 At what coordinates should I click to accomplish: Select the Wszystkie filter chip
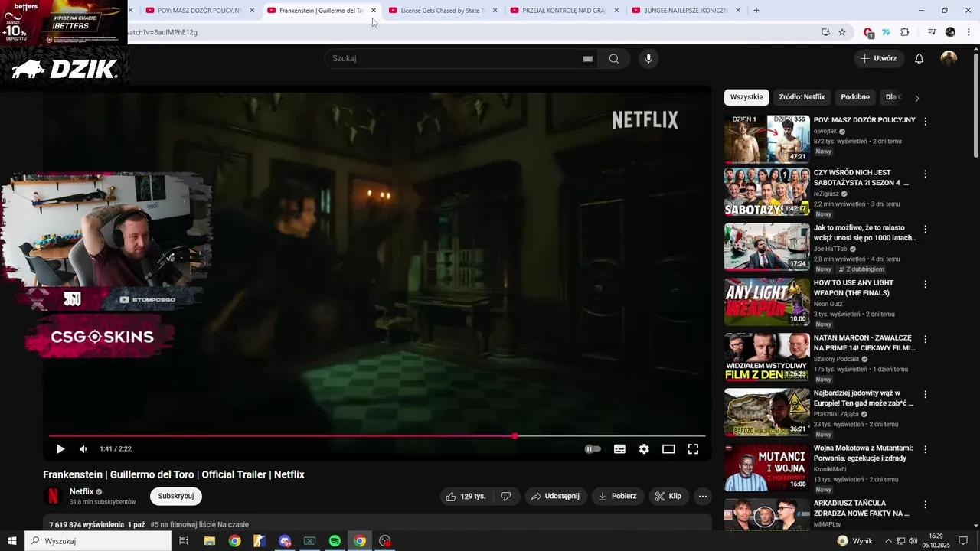pos(746,97)
